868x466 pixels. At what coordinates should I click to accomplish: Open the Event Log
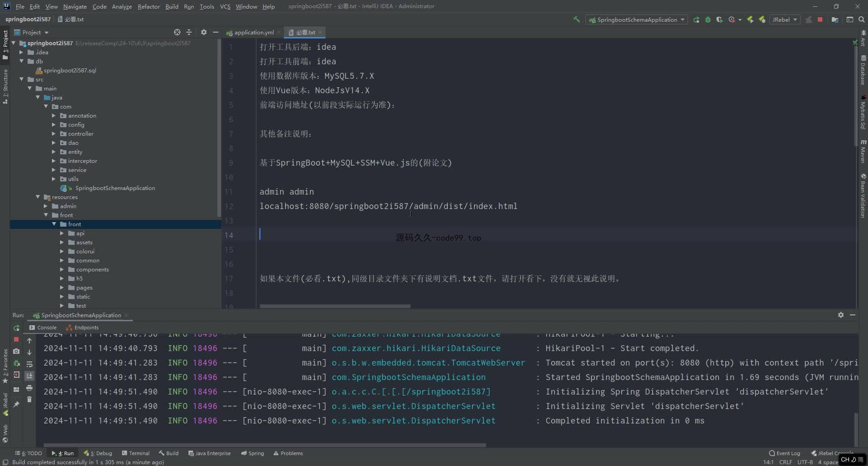(784, 453)
